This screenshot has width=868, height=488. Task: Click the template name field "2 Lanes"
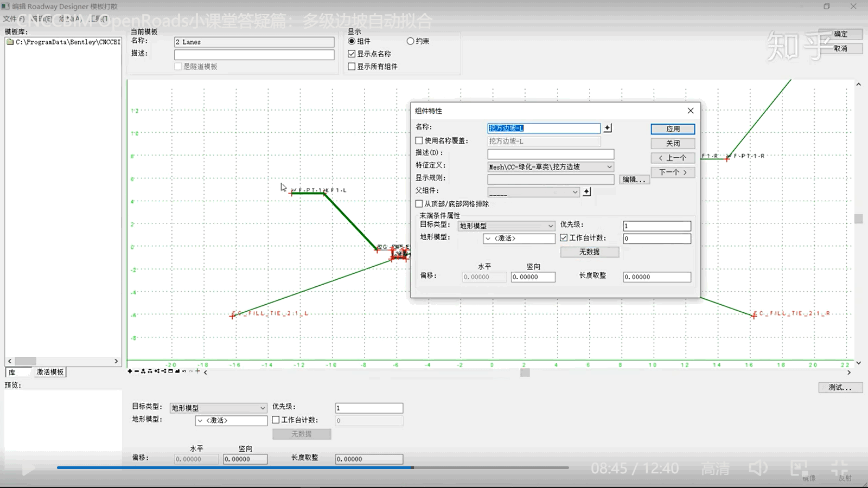click(x=254, y=42)
